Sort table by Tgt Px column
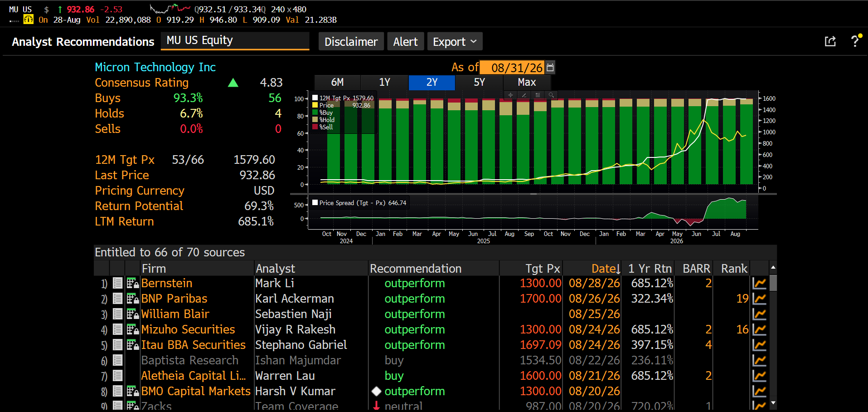 click(x=531, y=269)
